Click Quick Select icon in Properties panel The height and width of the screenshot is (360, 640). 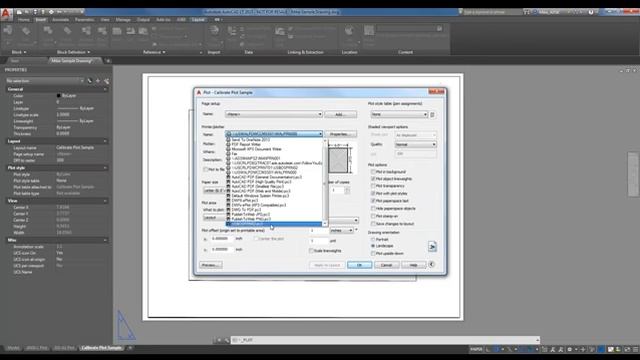point(107,81)
